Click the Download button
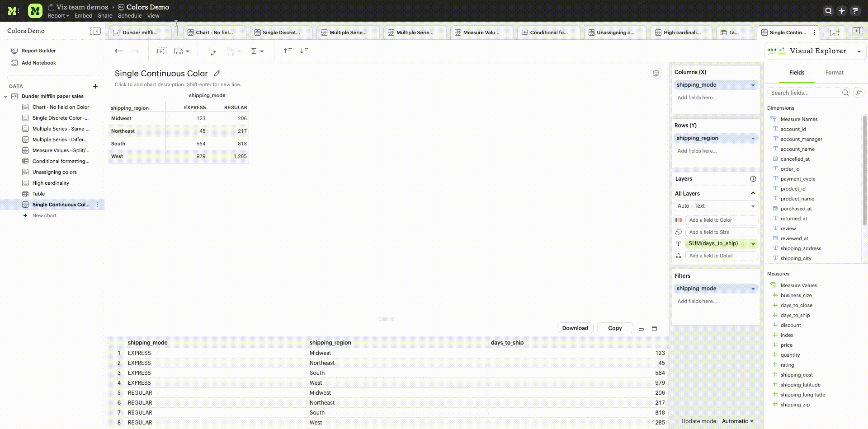Image resolution: width=868 pixels, height=429 pixels. pyautogui.click(x=575, y=328)
